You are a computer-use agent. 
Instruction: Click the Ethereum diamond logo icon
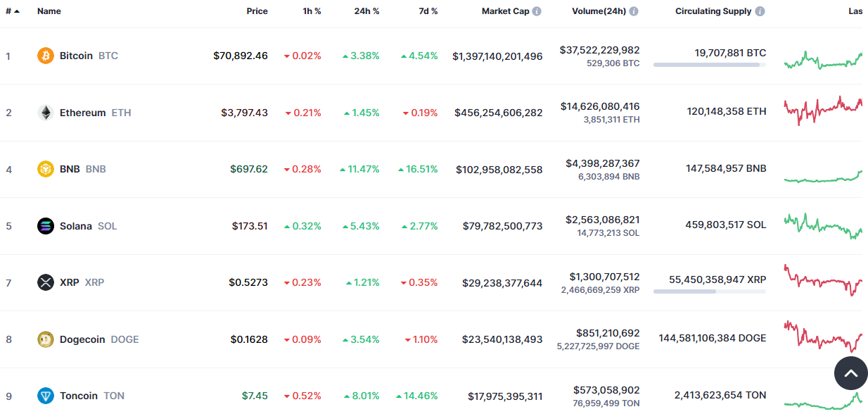[x=46, y=113]
